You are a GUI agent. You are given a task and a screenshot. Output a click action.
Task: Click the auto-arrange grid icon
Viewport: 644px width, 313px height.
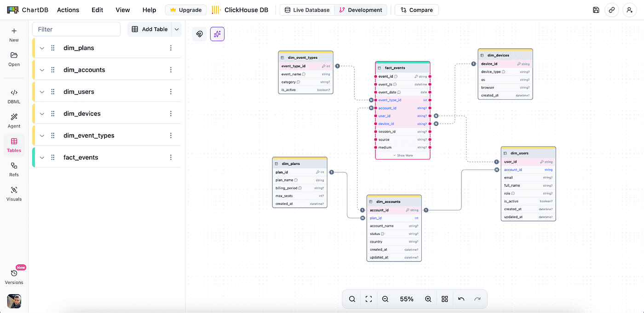[x=445, y=299]
